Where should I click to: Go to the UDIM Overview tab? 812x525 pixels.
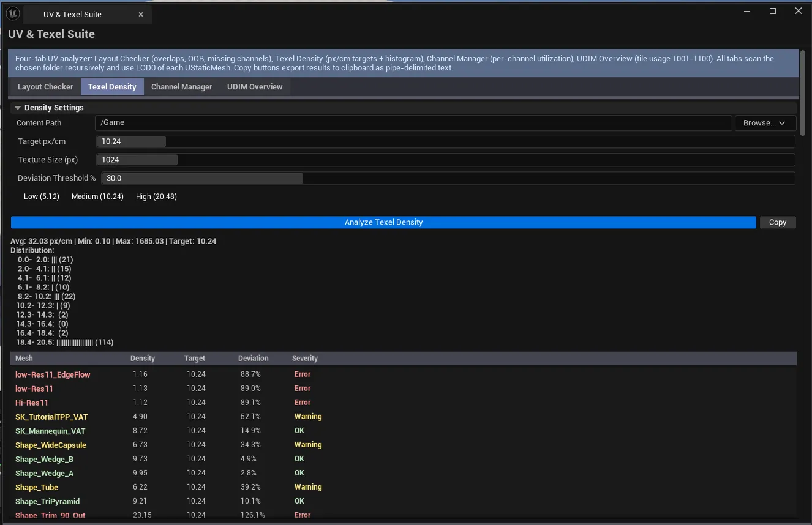255,87
